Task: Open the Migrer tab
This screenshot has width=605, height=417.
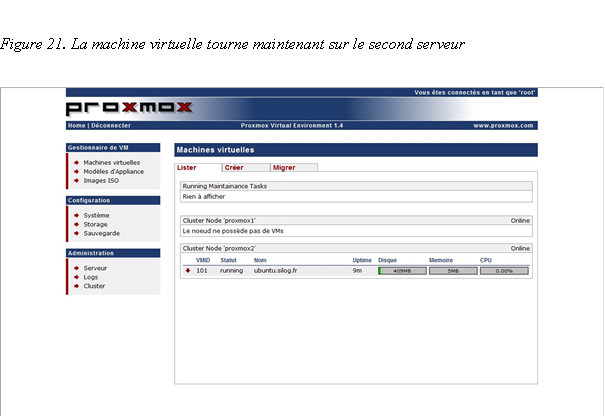Action: tap(294, 167)
